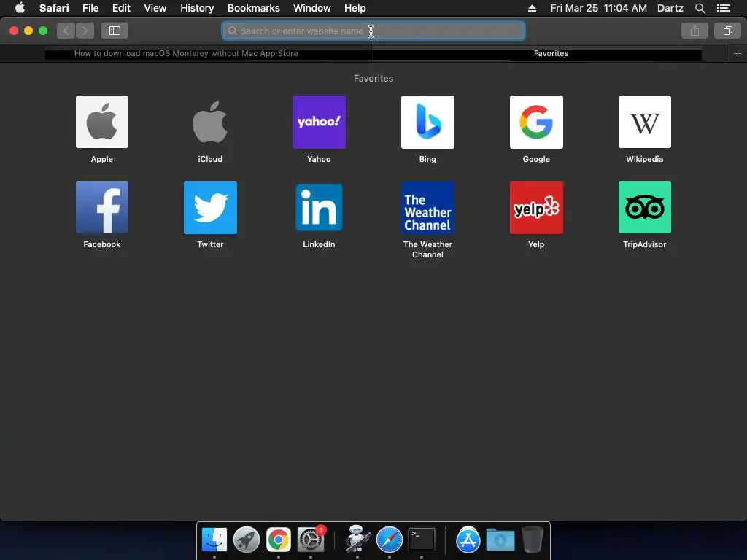Open the Downloads folder in the Dock

pyautogui.click(x=500, y=540)
